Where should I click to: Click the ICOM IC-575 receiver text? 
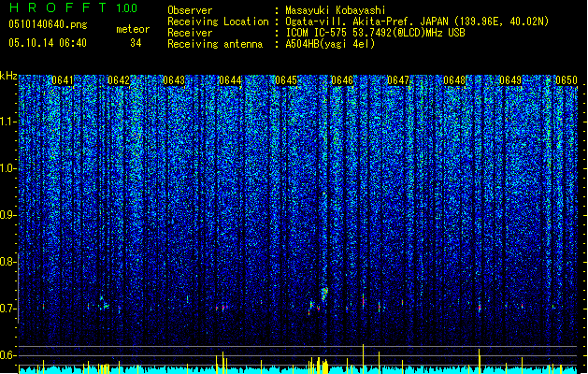[375, 33]
